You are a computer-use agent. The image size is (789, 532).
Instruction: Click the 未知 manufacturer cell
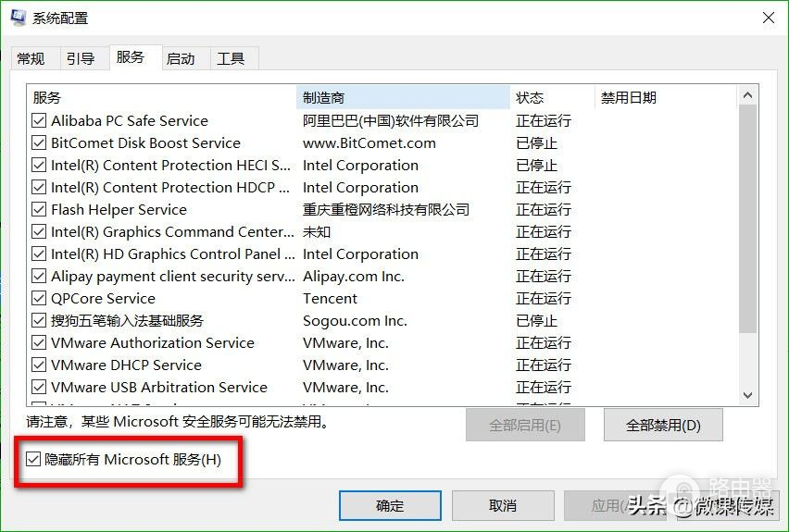317,232
